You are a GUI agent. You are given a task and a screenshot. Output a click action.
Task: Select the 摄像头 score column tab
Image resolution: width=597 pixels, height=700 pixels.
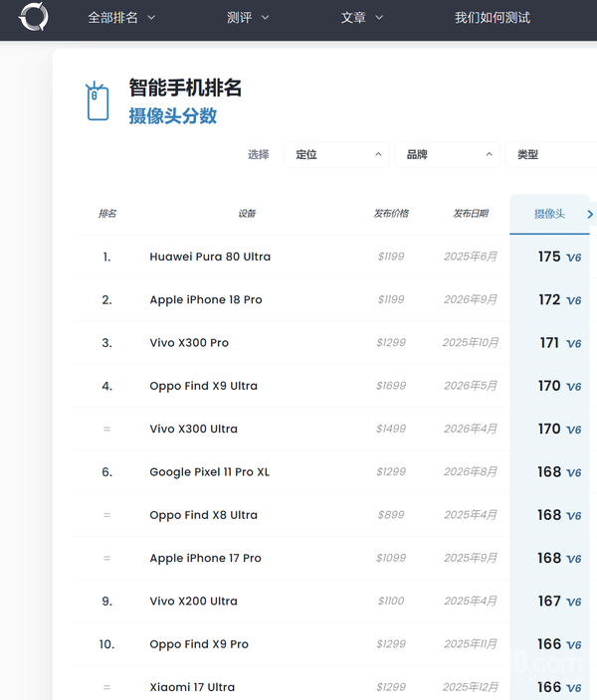coord(549,214)
